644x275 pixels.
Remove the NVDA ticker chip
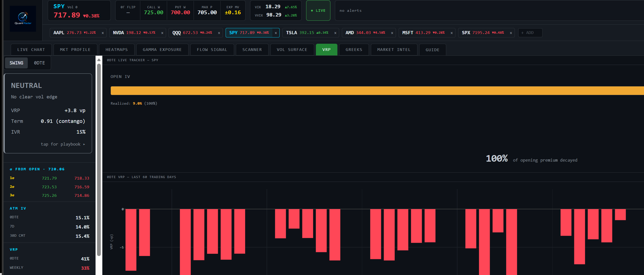coord(162,33)
